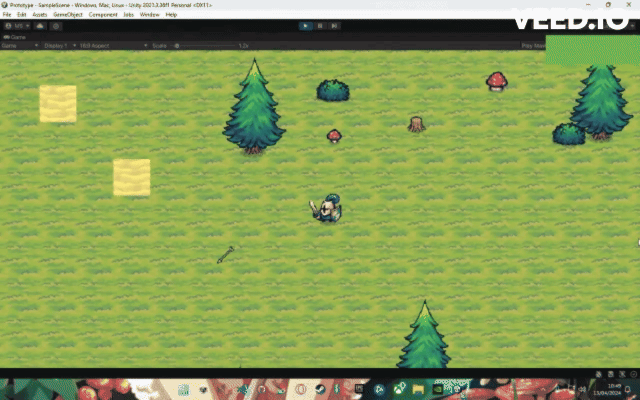Click the NVIDIA icon in the taskbar
640x400 pixels.
[438, 389]
